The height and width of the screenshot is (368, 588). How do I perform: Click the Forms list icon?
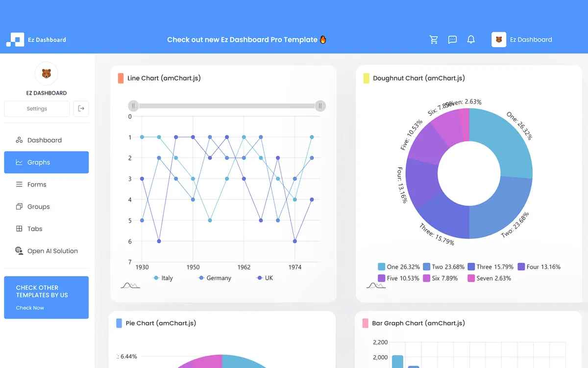pos(19,184)
